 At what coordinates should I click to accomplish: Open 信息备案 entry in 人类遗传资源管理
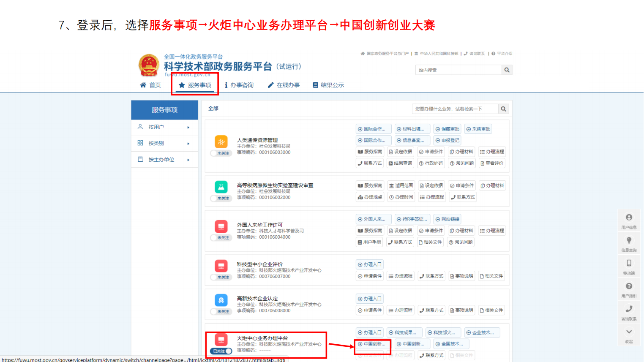pos(412,140)
